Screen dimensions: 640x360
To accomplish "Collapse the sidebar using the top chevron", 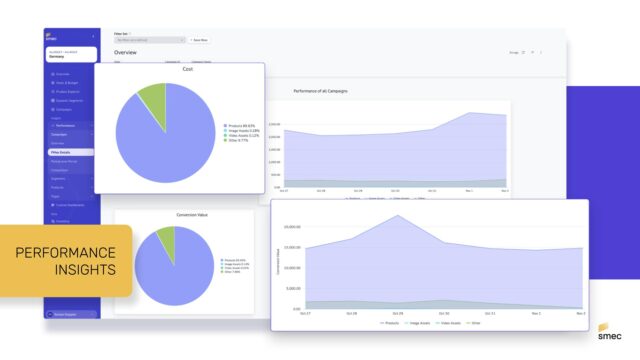I will (x=93, y=37).
